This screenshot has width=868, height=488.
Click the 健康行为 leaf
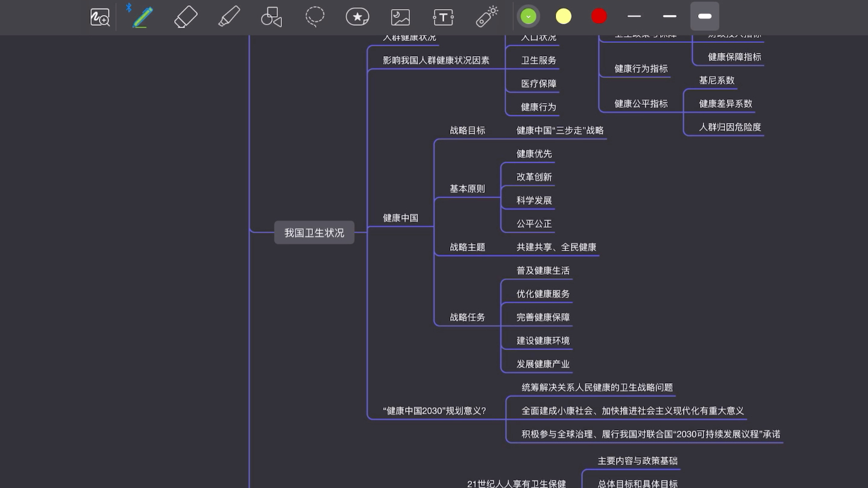coord(539,107)
